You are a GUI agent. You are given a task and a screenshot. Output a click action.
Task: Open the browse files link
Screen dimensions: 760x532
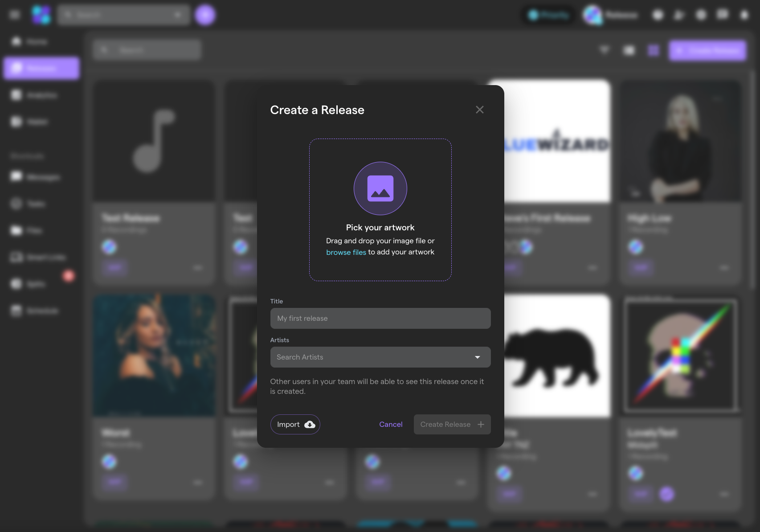coord(346,252)
